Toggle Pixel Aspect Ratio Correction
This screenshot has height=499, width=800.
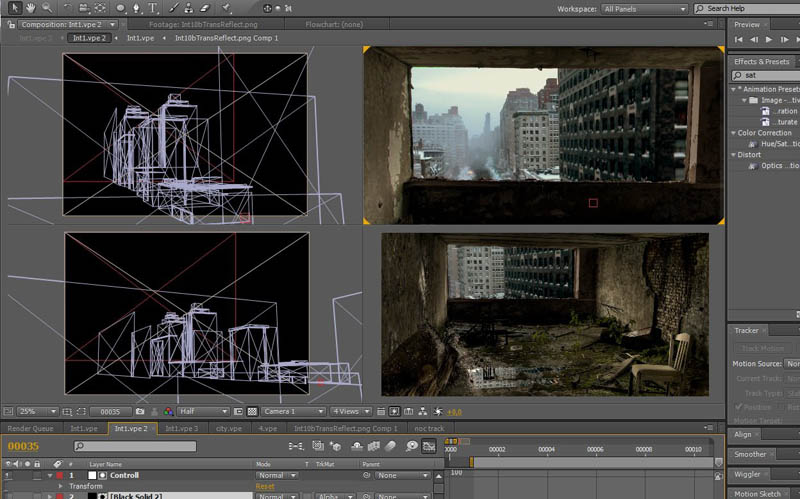tap(381, 411)
